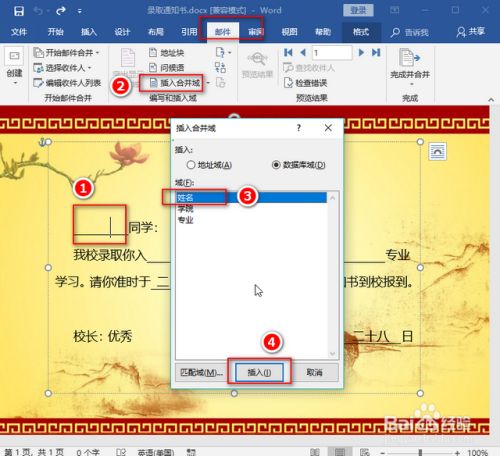500x456 pixels.
Task: Go to last record arrow
Action: pos(376,52)
